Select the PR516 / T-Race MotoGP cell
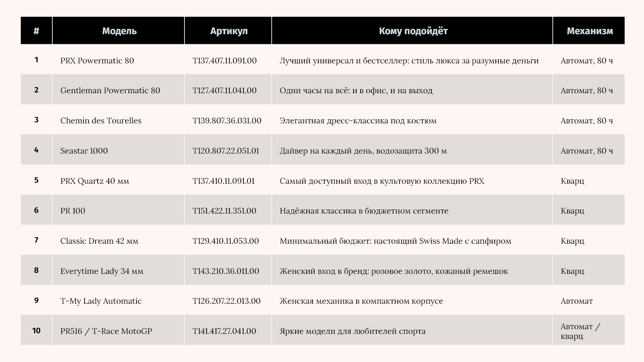644x362 pixels. (118, 330)
